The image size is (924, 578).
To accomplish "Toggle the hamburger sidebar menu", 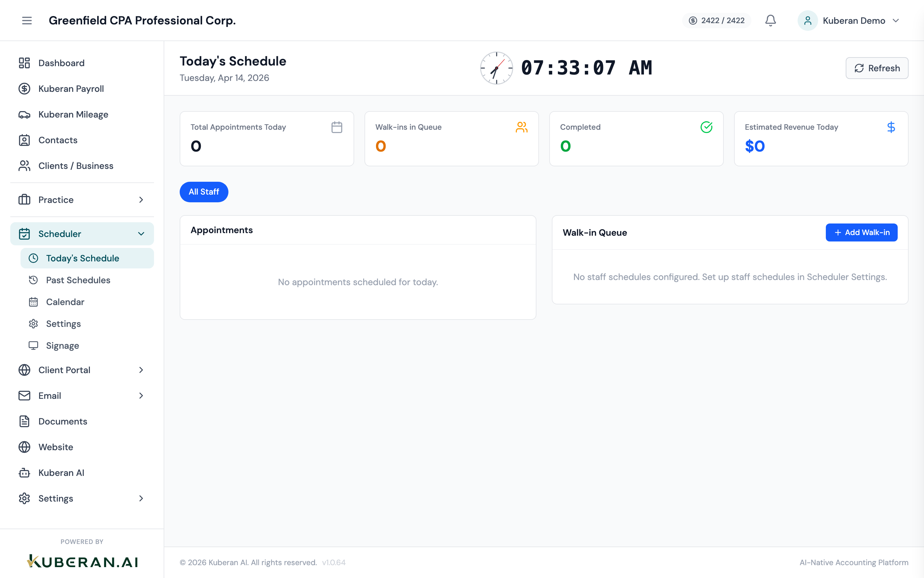I will (x=27, y=20).
